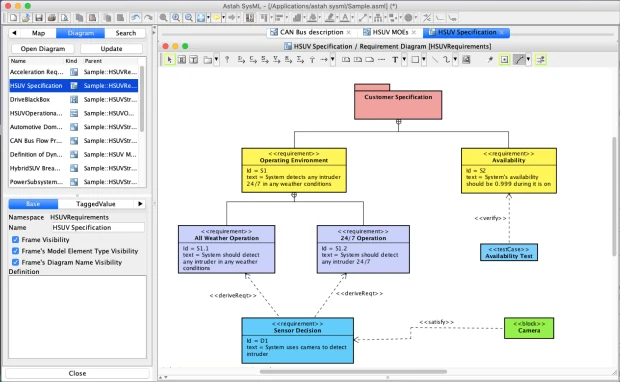Click the New file icon in main toolbar
The width and height of the screenshot is (620, 382).
coord(13,18)
